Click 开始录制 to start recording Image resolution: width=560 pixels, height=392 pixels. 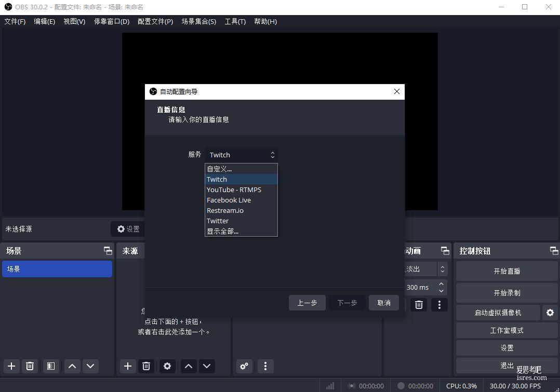pyautogui.click(x=507, y=293)
